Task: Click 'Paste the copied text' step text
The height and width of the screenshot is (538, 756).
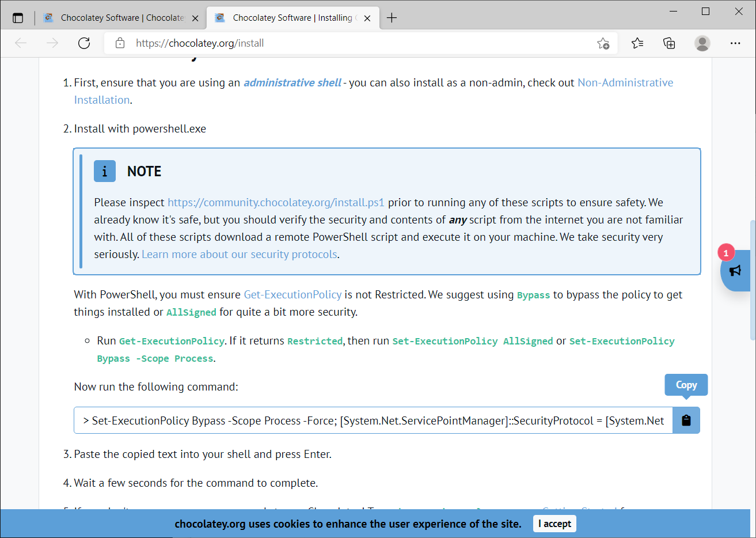Action: (203, 454)
